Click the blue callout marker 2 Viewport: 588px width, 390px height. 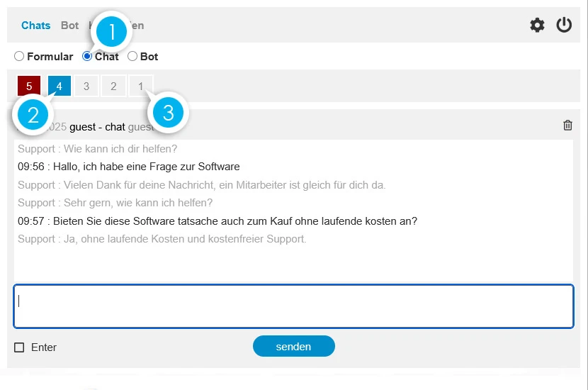point(33,116)
